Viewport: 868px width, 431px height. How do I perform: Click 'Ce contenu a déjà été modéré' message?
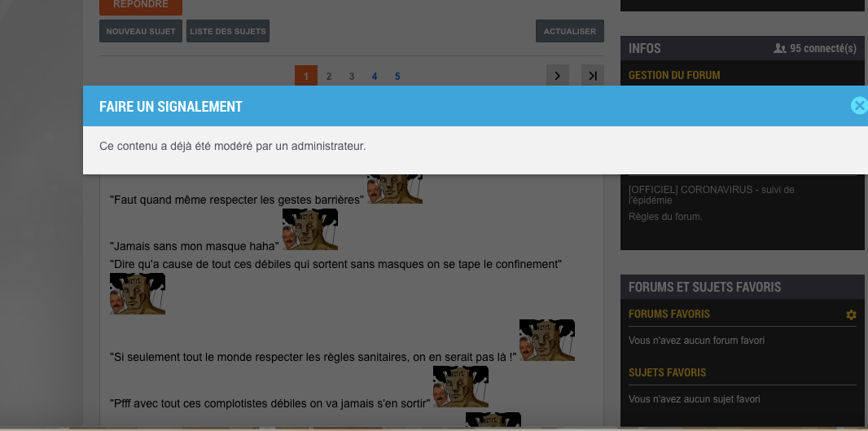click(x=233, y=147)
